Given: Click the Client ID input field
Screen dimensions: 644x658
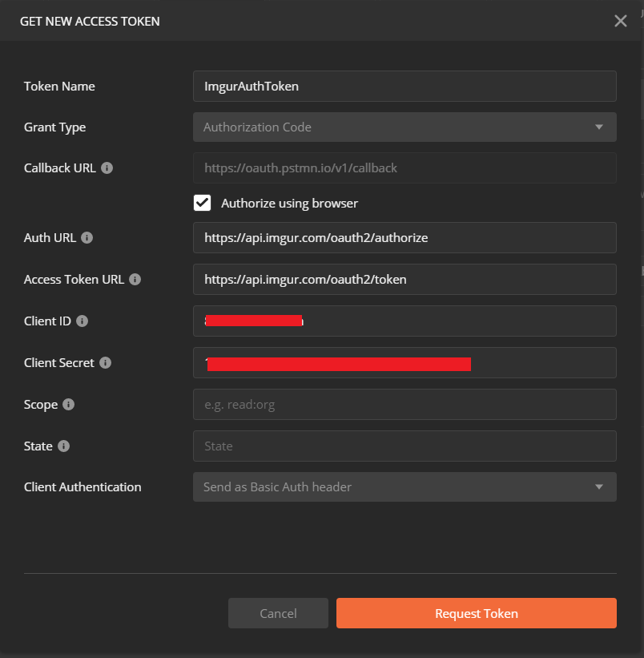Looking at the screenshot, I should click(x=405, y=321).
